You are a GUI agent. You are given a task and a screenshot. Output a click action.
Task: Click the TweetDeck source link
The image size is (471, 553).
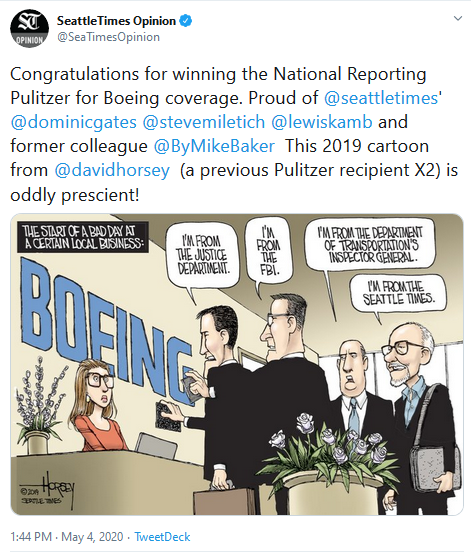(x=162, y=537)
